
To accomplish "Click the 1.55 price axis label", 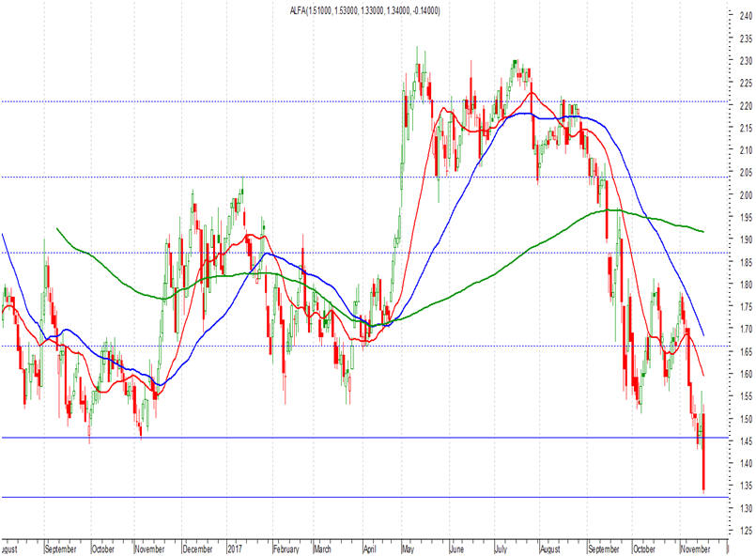I will [746, 396].
